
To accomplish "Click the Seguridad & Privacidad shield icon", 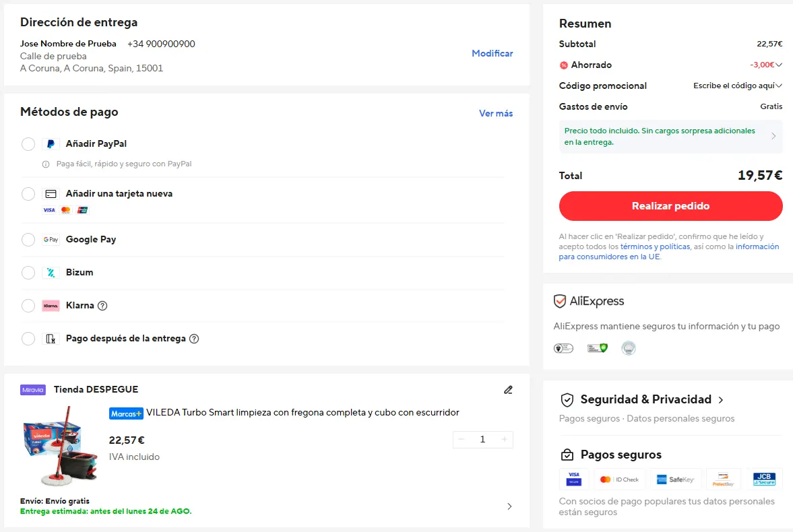I will pos(567,400).
